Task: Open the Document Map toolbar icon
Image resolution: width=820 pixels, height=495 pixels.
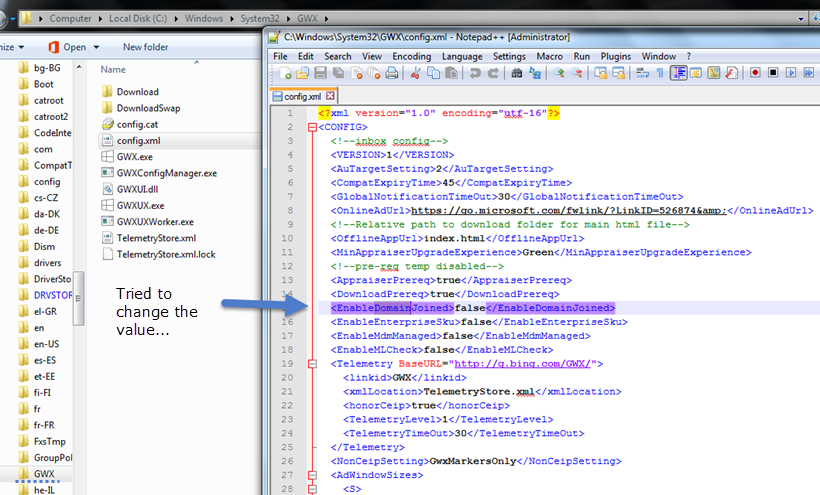Action: tap(714, 73)
